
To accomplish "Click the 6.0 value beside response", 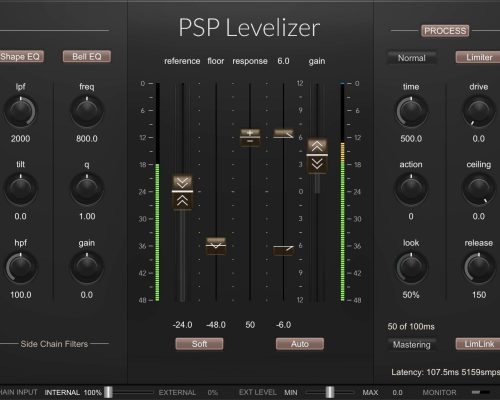I will coord(283,61).
